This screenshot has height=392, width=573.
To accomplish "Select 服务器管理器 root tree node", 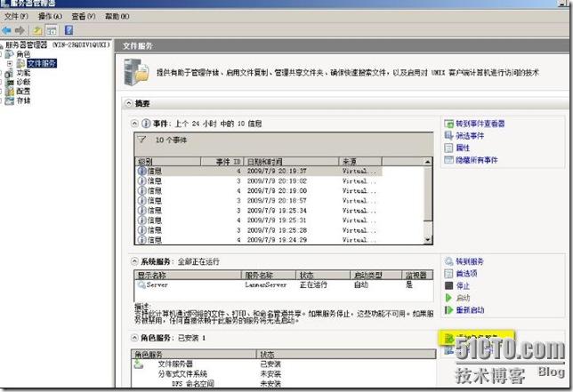I will click(57, 45).
